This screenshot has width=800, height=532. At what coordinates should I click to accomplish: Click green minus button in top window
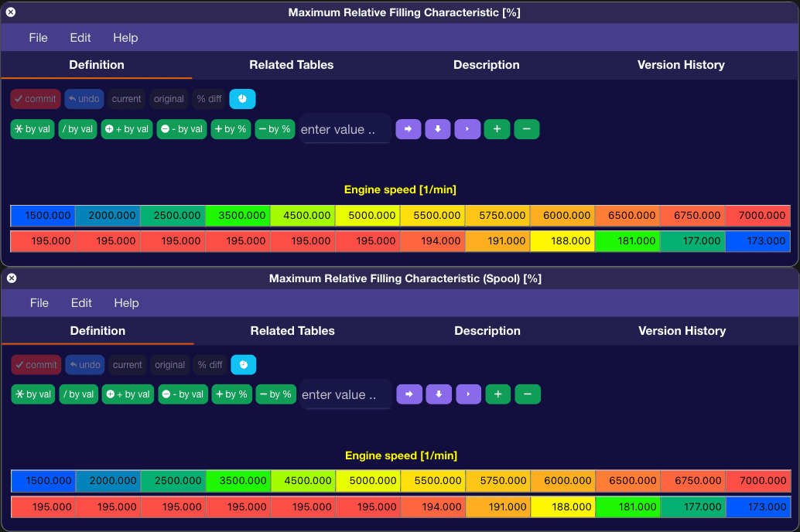coord(527,129)
